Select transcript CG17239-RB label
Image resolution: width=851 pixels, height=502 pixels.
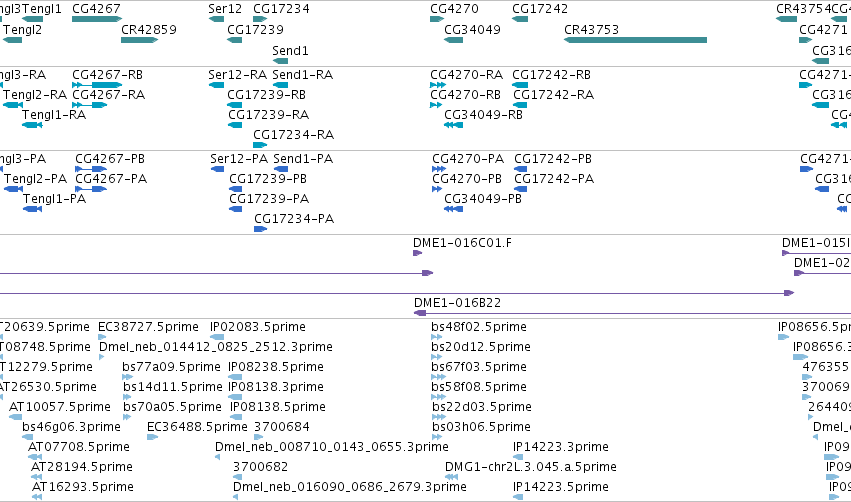pos(266,94)
